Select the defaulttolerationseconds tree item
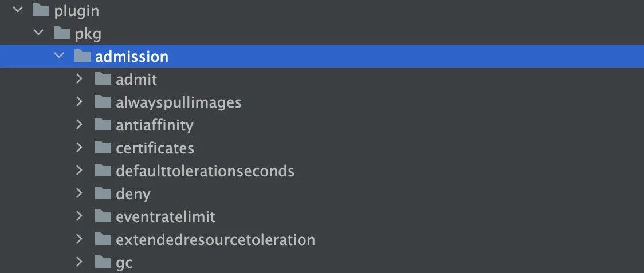 pos(322,171)
